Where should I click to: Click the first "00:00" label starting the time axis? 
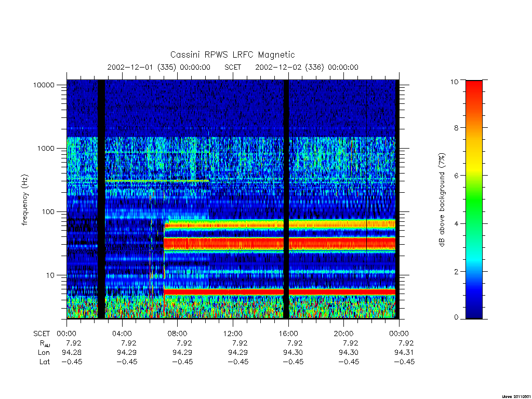[x=66, y=334]
